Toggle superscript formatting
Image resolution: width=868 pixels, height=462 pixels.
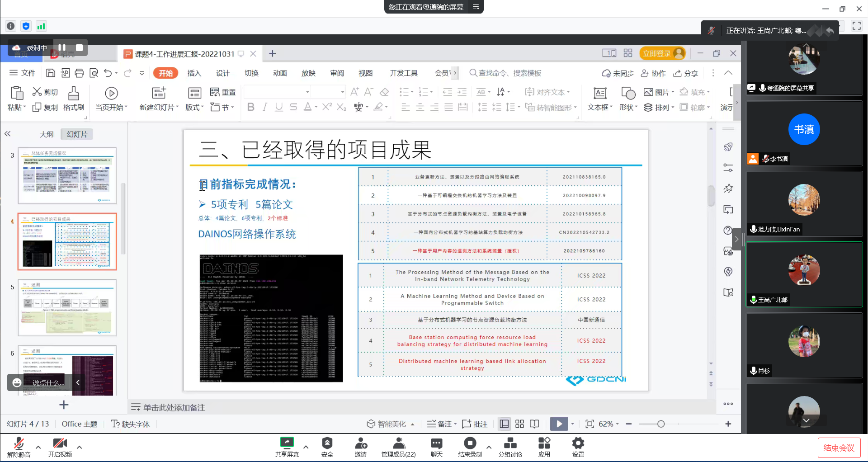click(327, 107)
